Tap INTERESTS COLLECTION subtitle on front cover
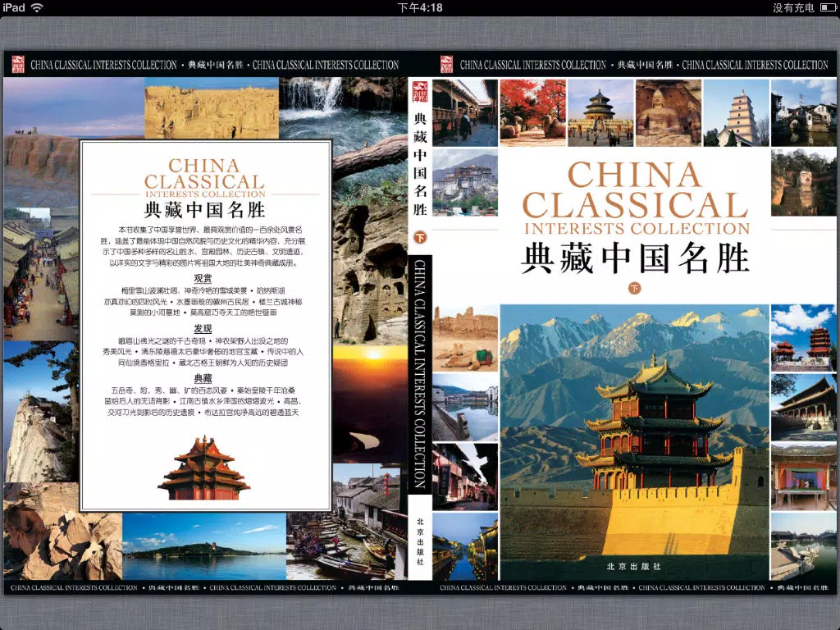 click(x=637, y=228)
